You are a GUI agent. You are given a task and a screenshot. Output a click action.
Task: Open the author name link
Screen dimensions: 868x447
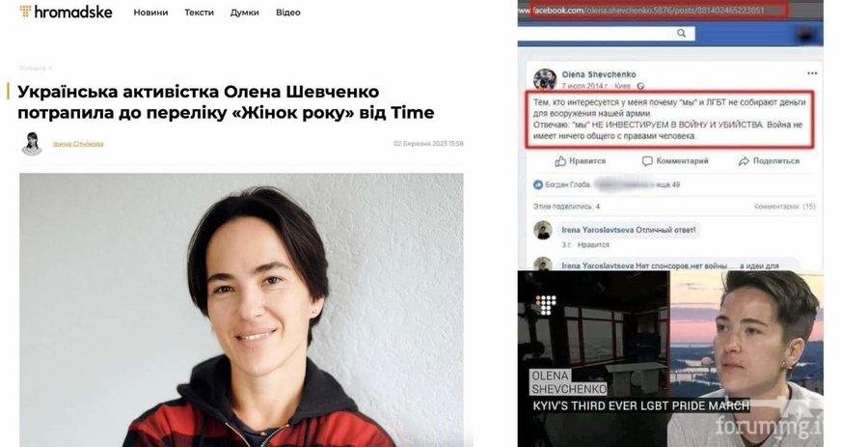[78, 144]
